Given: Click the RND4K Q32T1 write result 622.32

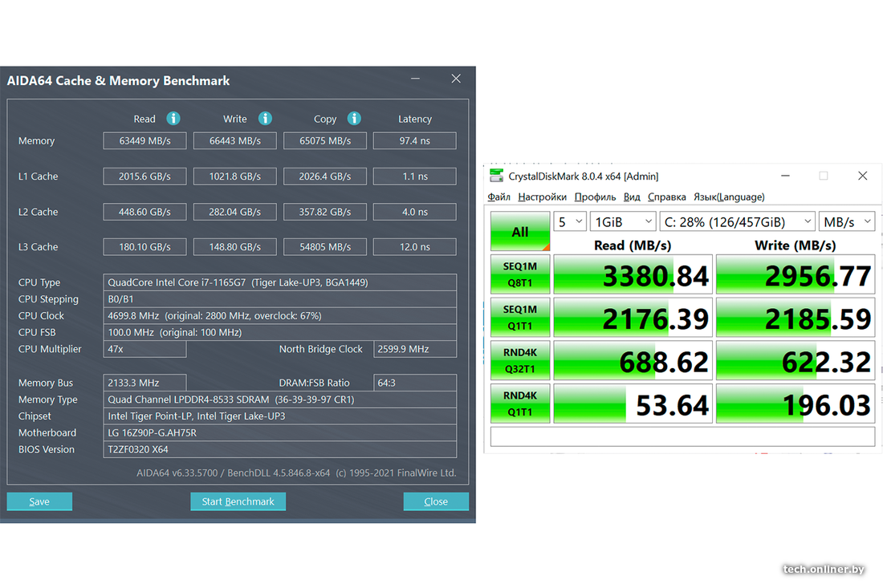Looking at the screenshot, I should 796,361.
